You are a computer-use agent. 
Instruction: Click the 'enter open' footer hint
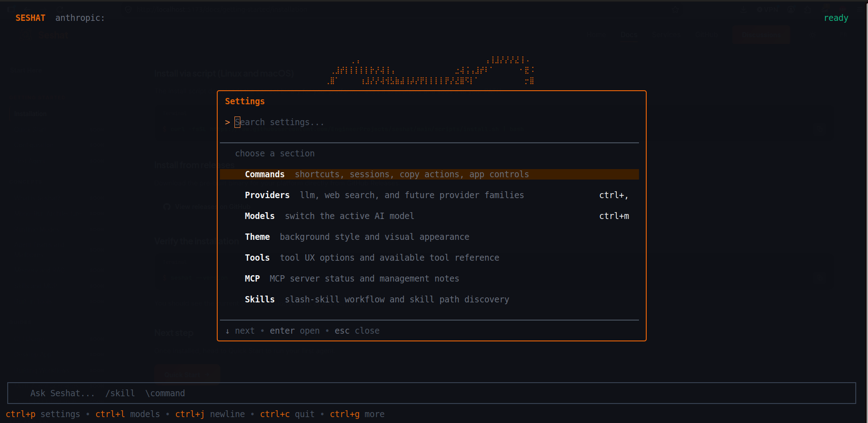coord(295,331)
